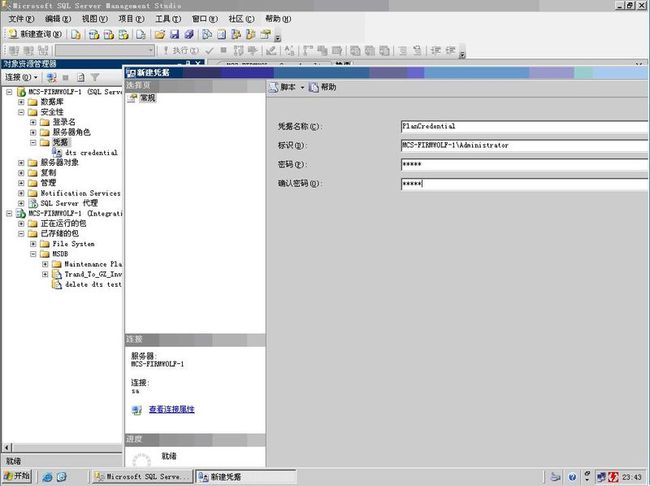Expand the SQL Server 代理 node

[21, 203]
